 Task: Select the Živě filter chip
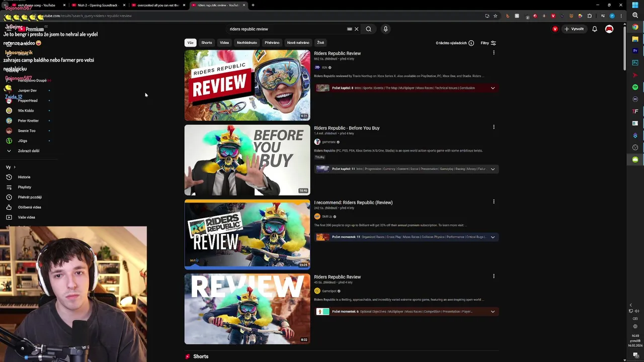coord(320,43)
